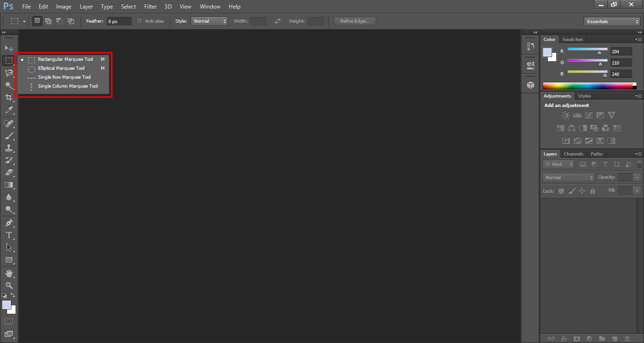
Task: Open the Color panel options menu
Action: pos(639,40)
